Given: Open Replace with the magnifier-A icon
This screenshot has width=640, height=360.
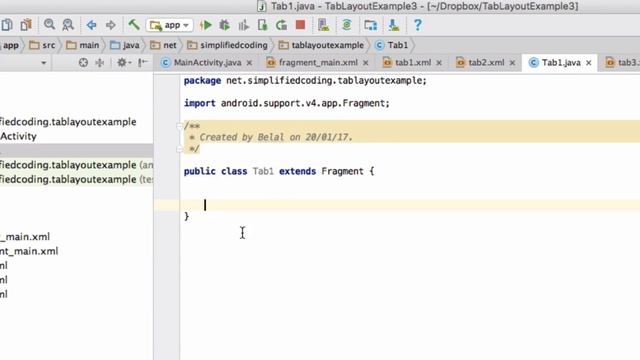Looking at the screenshot, I should (x=68, y=25).
